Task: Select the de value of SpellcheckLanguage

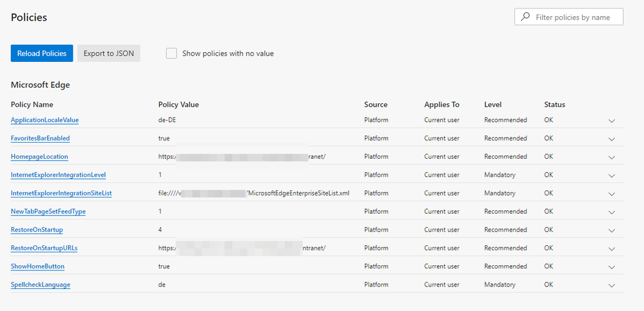Action: tap(162, 285)
